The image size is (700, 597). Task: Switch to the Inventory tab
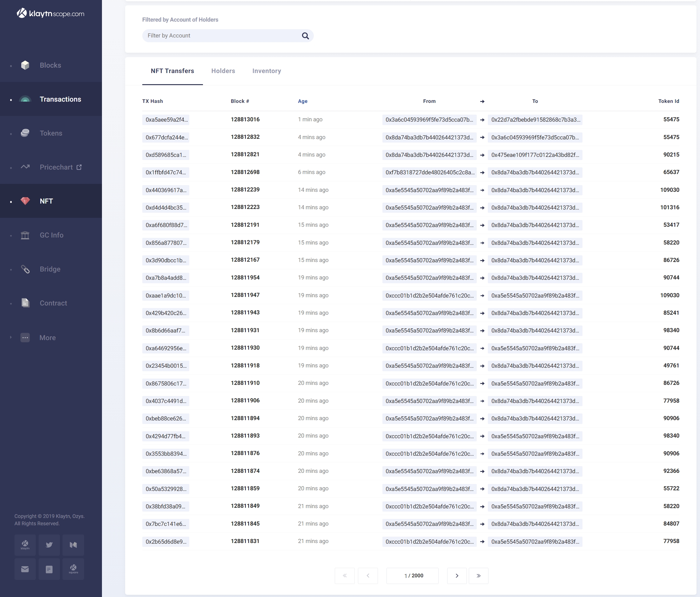[266, 71]
